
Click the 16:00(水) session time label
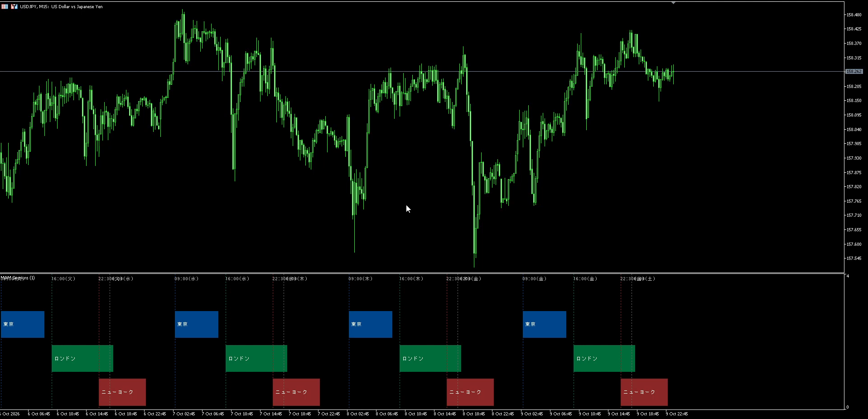237,279
